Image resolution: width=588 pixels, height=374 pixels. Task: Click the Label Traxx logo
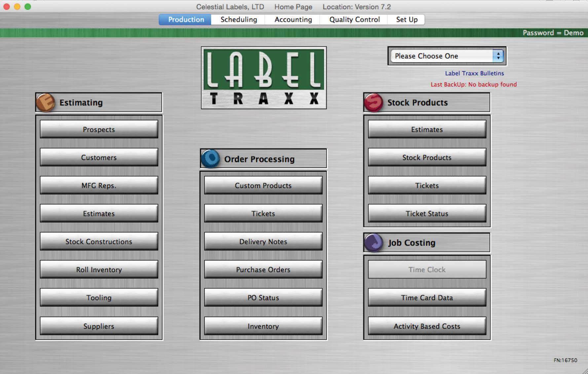tap(264, 78)
